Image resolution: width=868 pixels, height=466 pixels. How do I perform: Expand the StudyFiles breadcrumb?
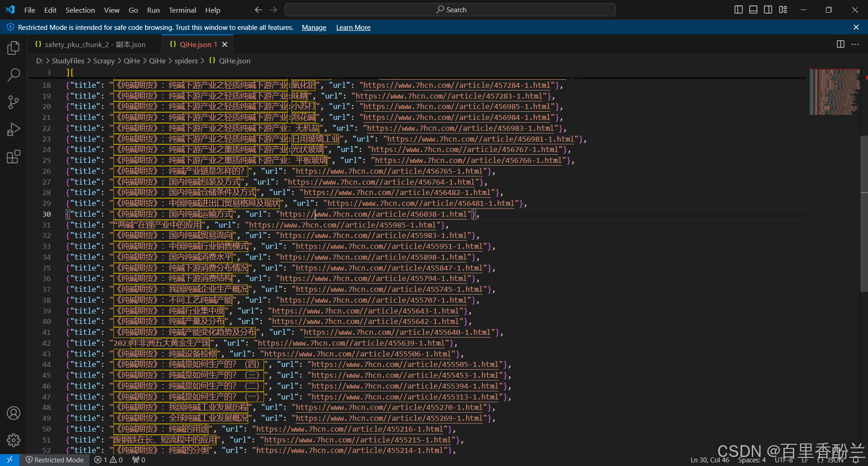click(68, 61)
